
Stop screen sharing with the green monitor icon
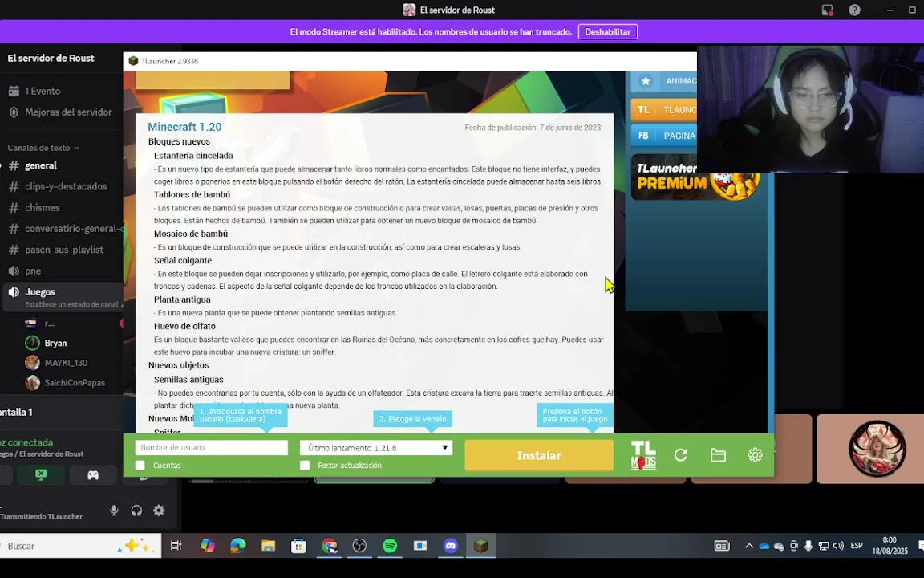point(41,474)
